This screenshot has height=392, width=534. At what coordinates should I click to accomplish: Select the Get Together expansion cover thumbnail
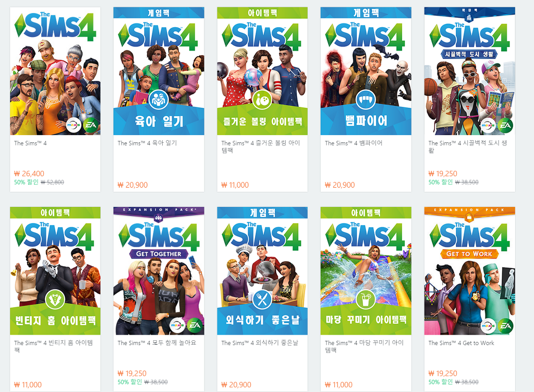(x=159, y=271)
